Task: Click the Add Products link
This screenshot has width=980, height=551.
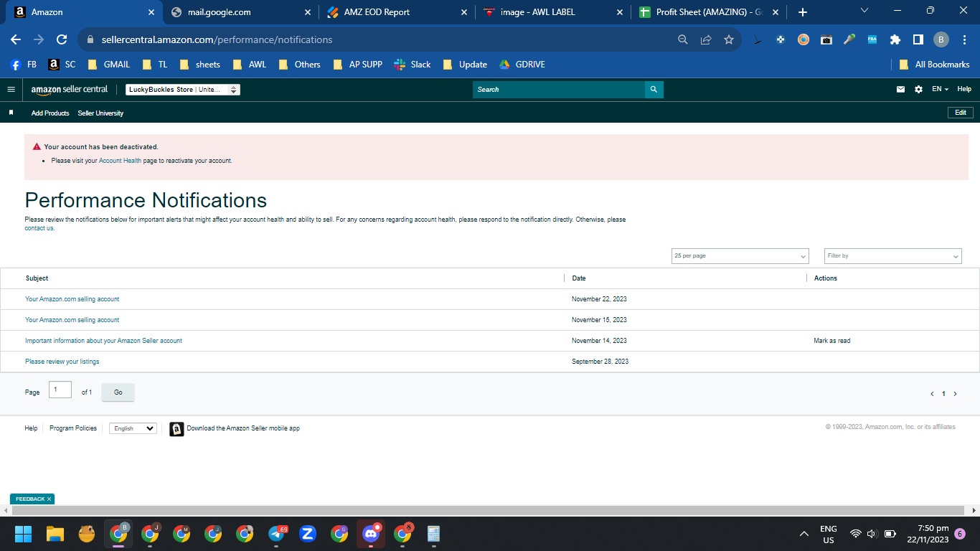Action: [50, 113]
